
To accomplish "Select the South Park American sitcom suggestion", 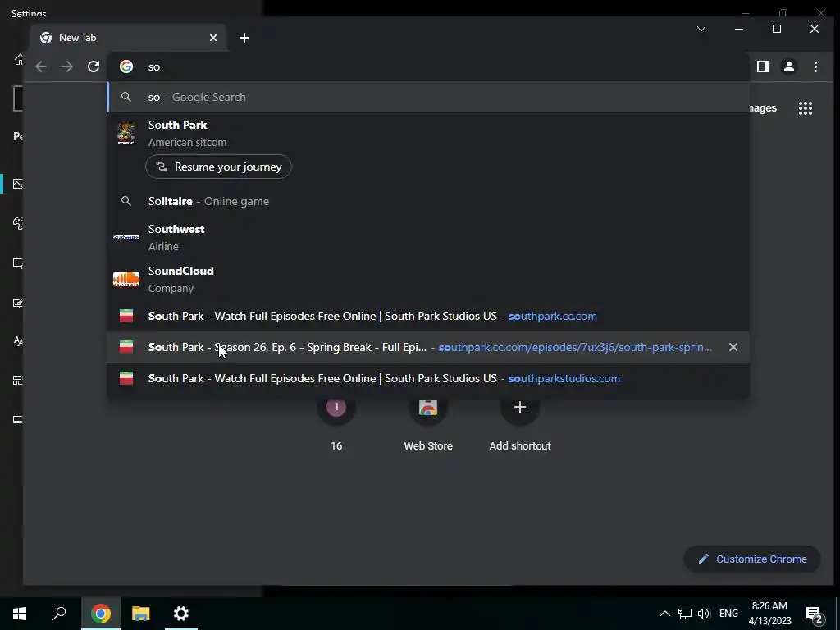I will coord(428,134).
